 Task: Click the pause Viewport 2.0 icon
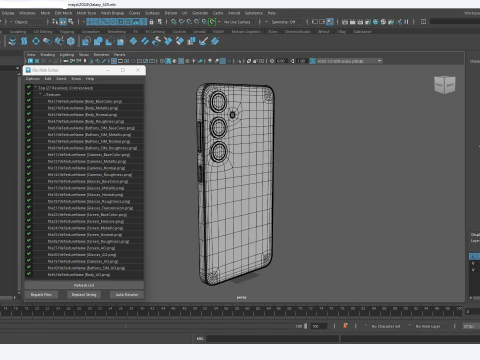pyautogui.click(x=406, y=22)
